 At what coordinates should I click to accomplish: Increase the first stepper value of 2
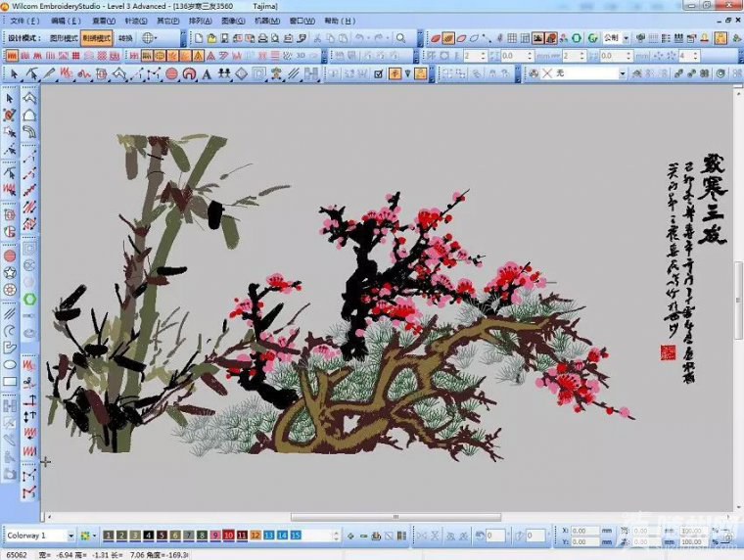[484, 53]
